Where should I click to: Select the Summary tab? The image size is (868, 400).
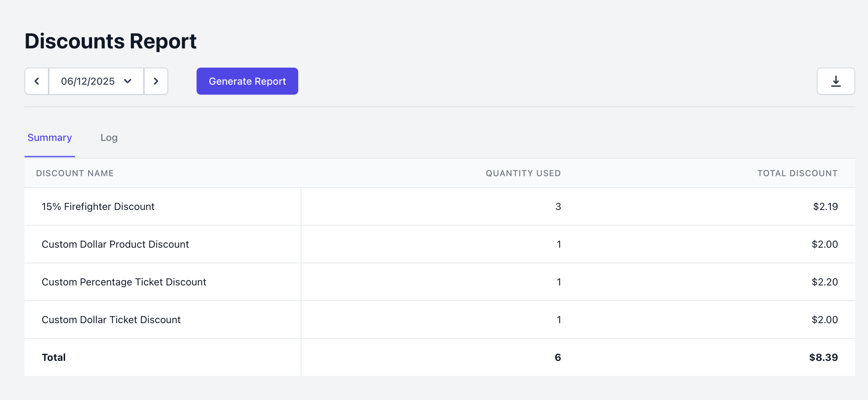click(x=50, y=138)
